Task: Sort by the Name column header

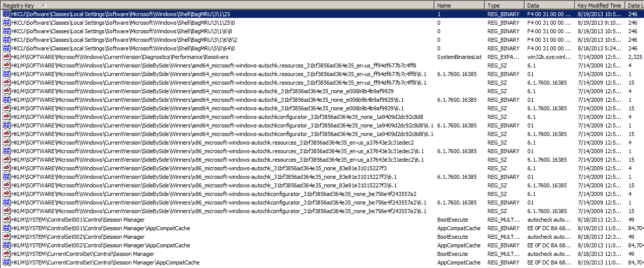Action: [460, 5]
